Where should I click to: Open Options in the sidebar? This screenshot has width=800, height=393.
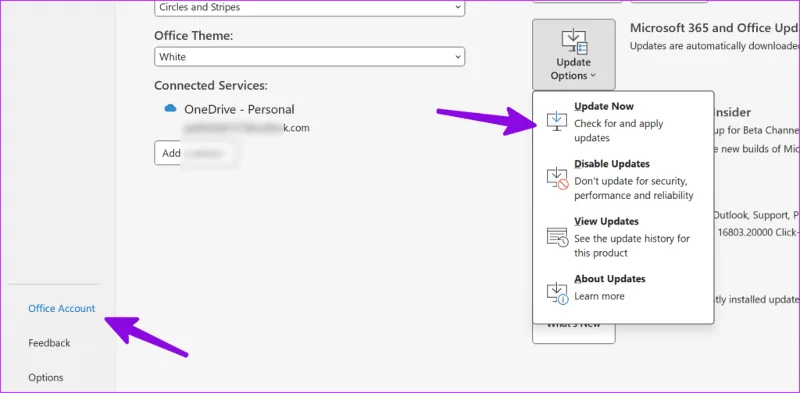tap(46, 378)
